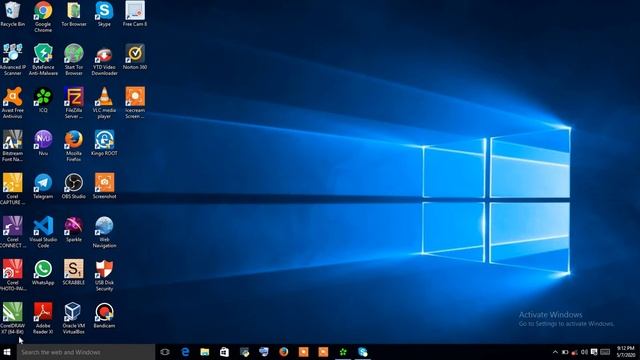Open the touch keyboard tray icon

605,352
